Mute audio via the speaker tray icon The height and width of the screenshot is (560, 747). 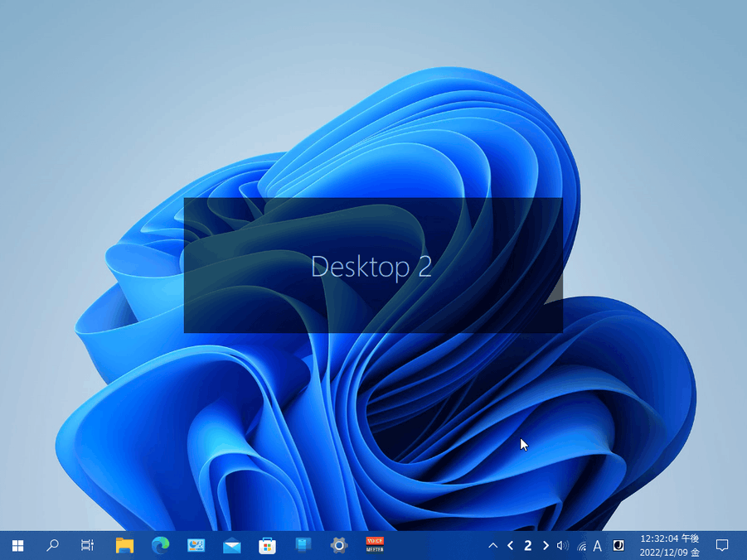point(563,546)
